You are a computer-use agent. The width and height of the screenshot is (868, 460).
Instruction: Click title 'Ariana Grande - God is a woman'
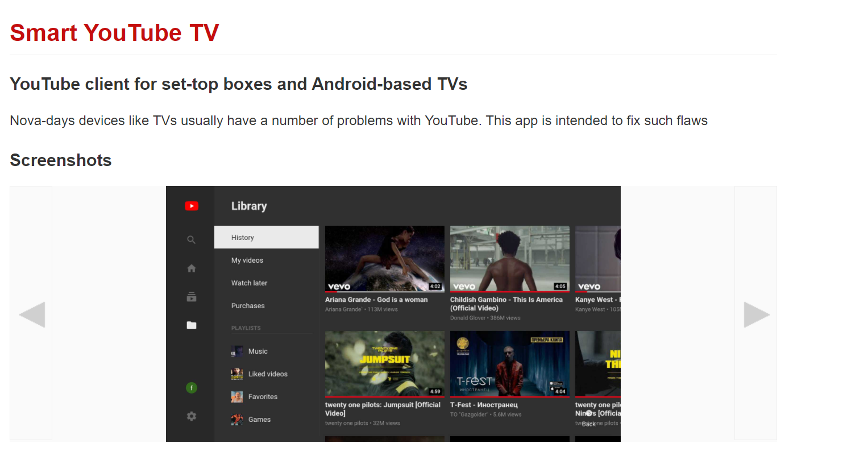tap(376, 300)
